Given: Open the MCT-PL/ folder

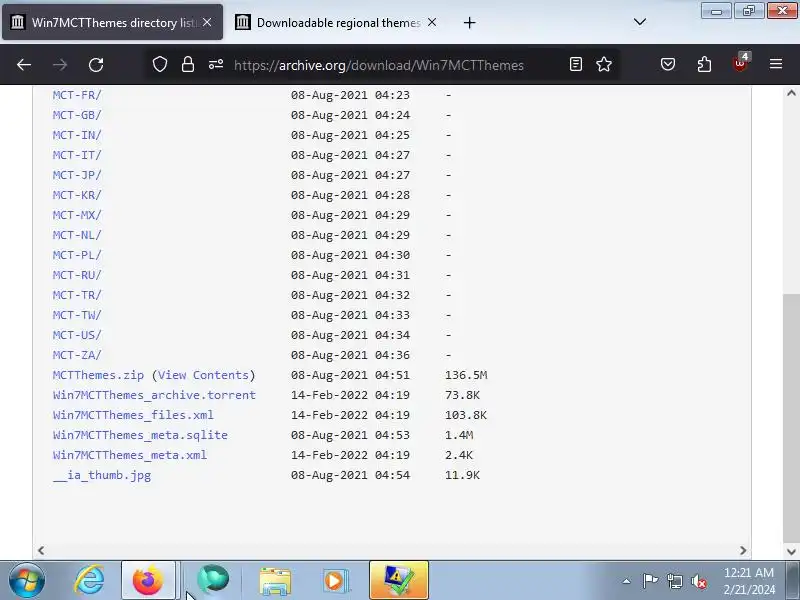Looking at the screenshot, I should coord(77,255).
